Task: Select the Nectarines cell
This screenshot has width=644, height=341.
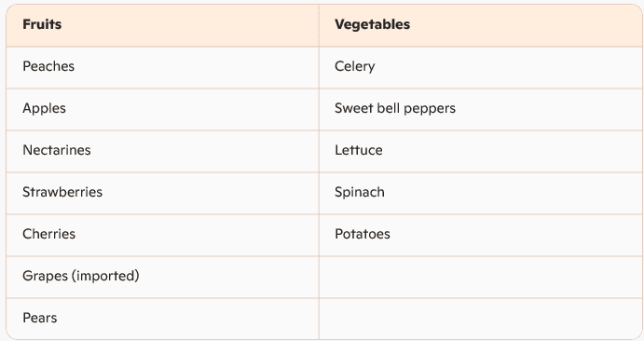Action: point(162,151)
